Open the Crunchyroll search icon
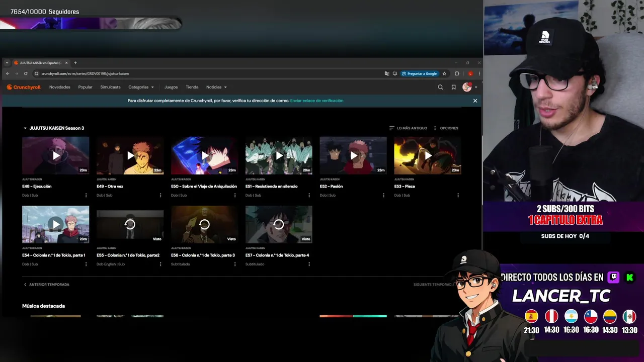The height and width of the screenshot is (362, 644). [x=440, y=87]
